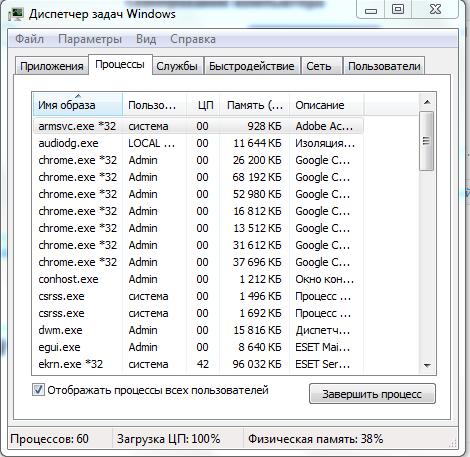Select chrome.exe using 16 812 КБ
The image size is (470, 457).
198,211
